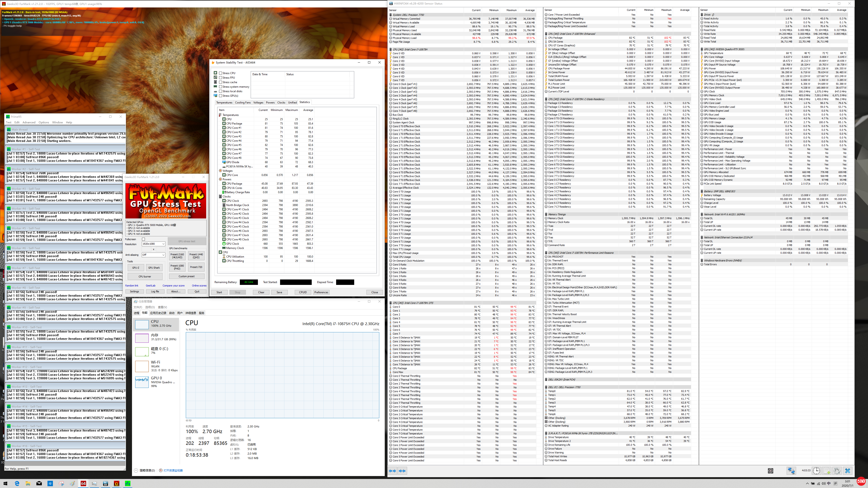Enable Stress CPU checkbox in AIDA64

point(220,73)
